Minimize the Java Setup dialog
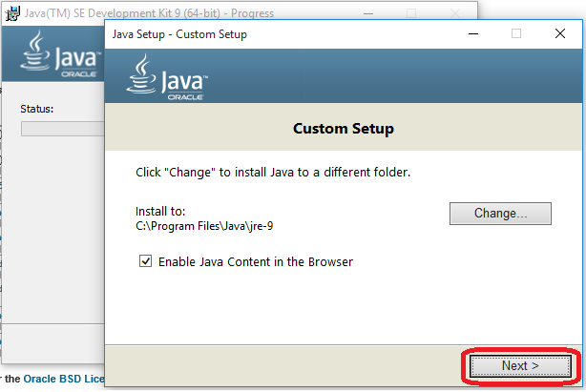 [473, 33]
